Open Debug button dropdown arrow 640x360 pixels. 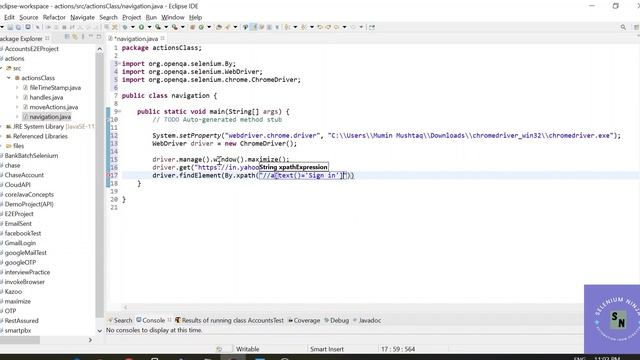[x=132, y=27]
